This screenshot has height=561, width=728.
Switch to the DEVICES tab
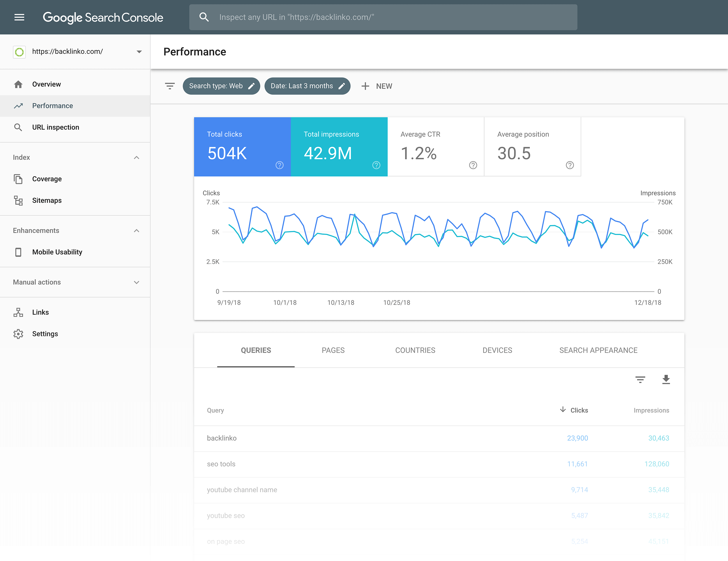coord(497,350)
